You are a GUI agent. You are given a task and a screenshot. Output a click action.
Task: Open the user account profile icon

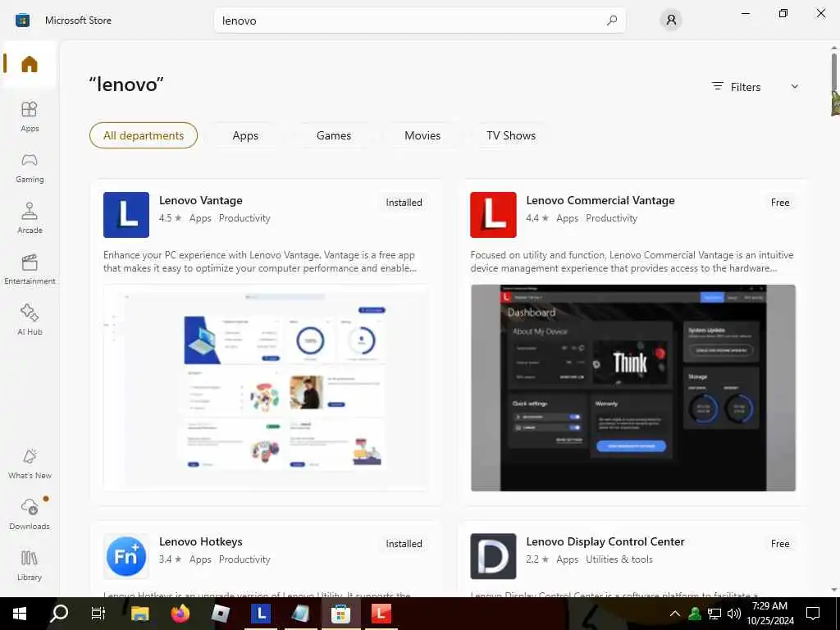click(x=671, y=21)
